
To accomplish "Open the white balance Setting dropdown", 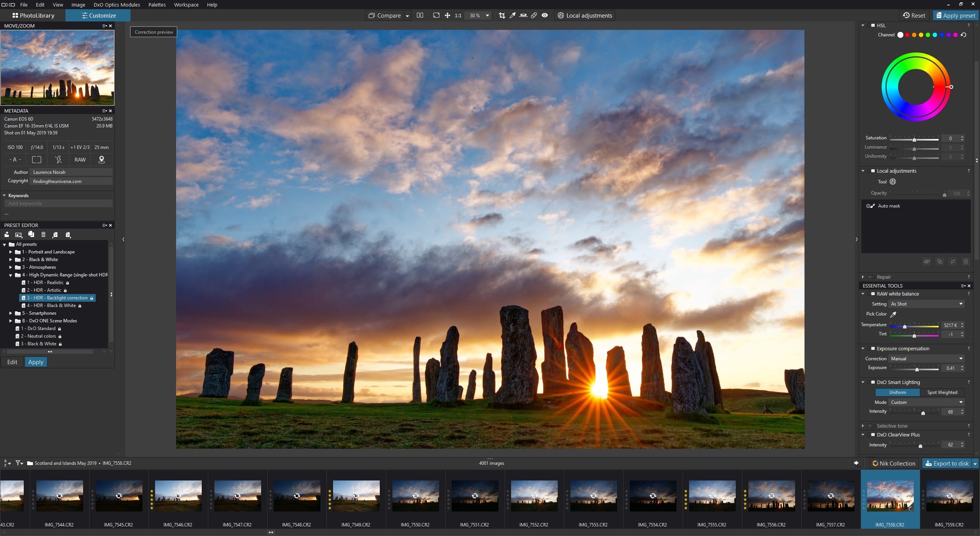I will tap(926, 304).
